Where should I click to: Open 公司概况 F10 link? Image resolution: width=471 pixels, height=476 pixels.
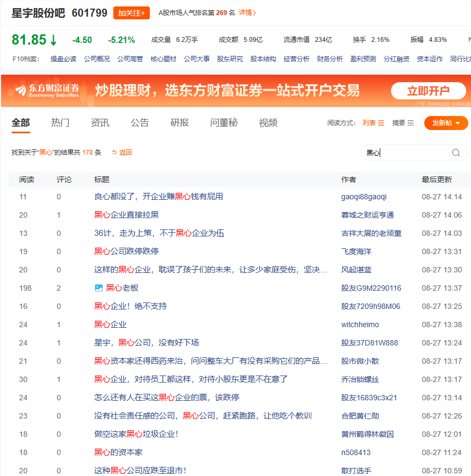pyautogui.click(x=97, y=59)
